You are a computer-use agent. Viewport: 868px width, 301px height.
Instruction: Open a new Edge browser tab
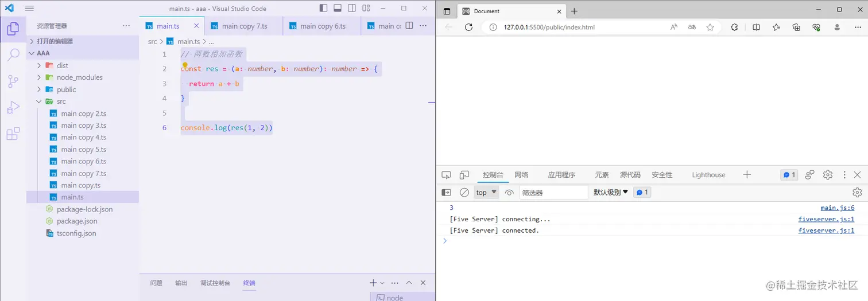575,11
